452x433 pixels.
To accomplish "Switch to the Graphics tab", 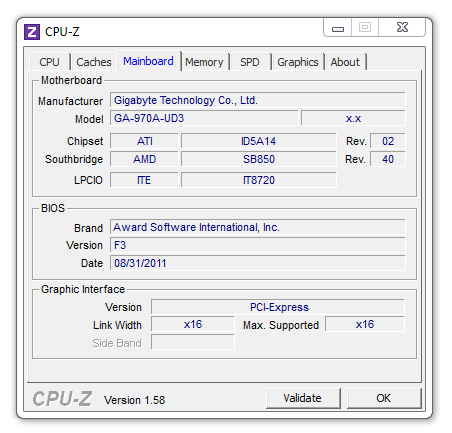I will point(298,62).
